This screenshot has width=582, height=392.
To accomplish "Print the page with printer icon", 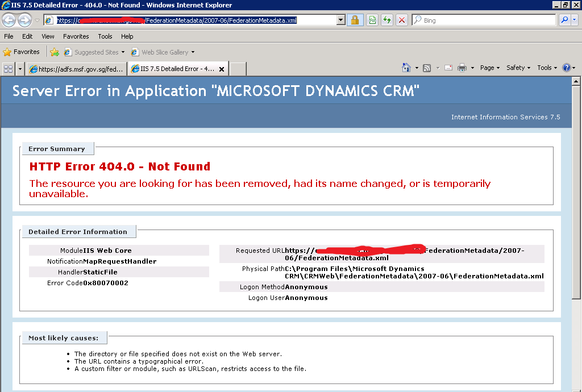I will coord(462,68).
